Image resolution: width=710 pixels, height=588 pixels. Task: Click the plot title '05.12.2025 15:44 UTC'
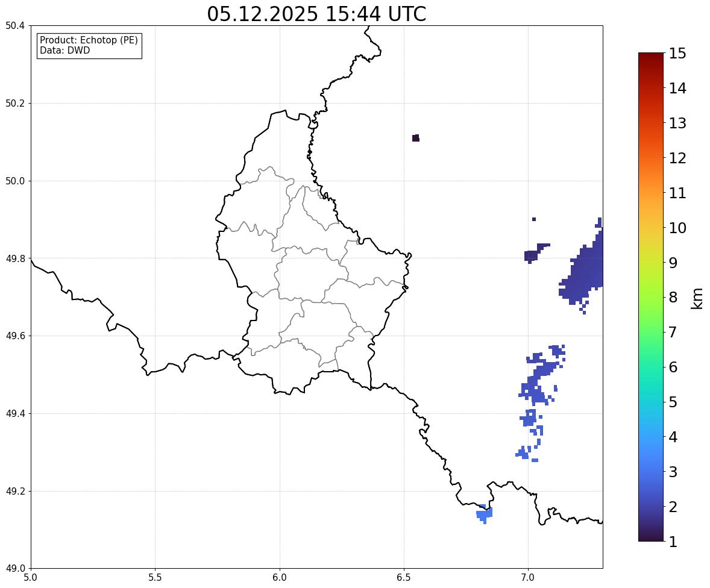[316, 14]
